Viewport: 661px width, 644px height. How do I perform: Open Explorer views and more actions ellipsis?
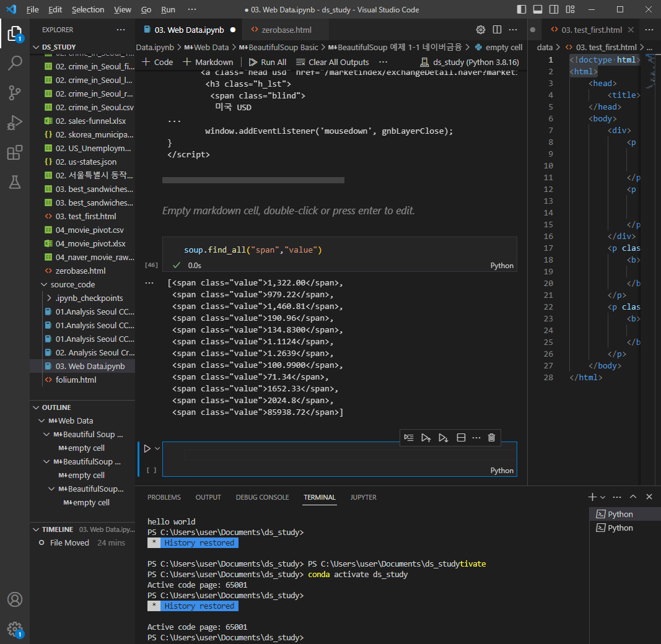click(121, 30)
